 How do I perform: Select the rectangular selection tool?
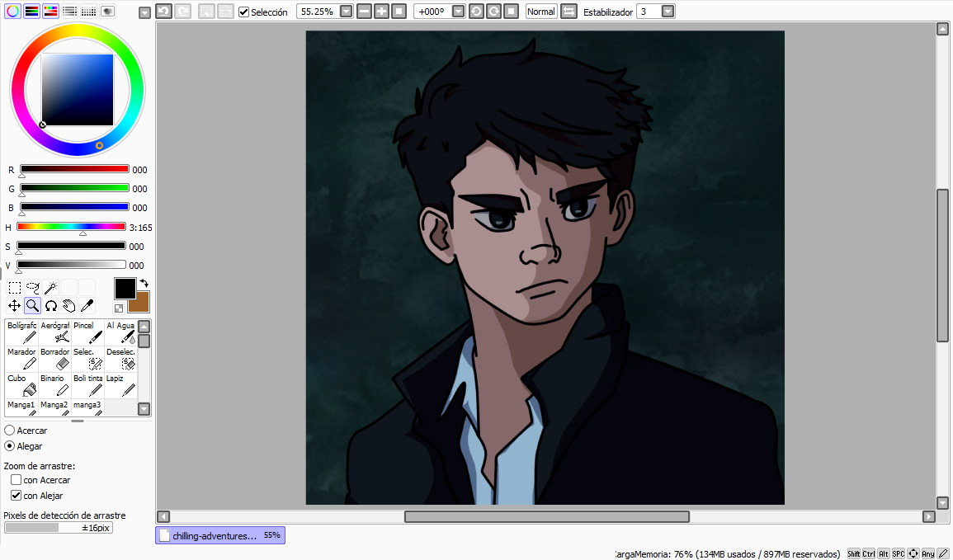point(15,287)
